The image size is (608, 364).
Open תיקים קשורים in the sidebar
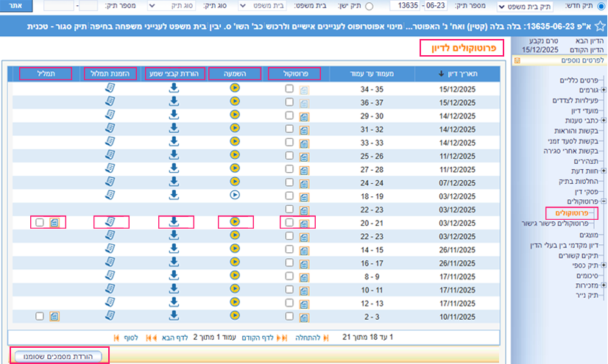[578, 255]
